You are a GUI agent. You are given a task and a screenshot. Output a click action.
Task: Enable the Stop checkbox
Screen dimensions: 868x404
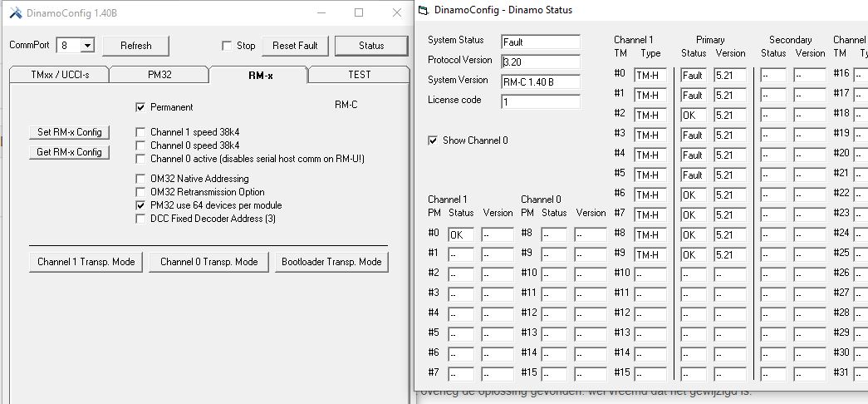click(227, 46)
